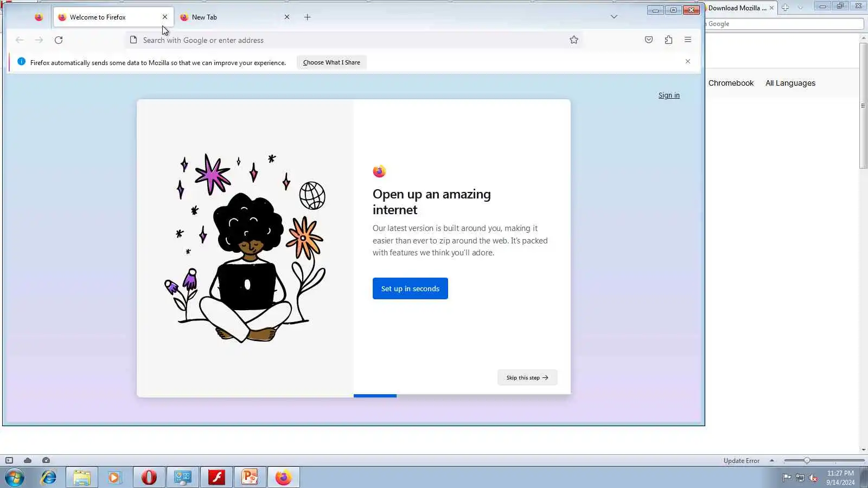The width and height of the screenshot is (868, 488).
Task: Switch to the New Tab tab
Action: click(x=235, y=17)
